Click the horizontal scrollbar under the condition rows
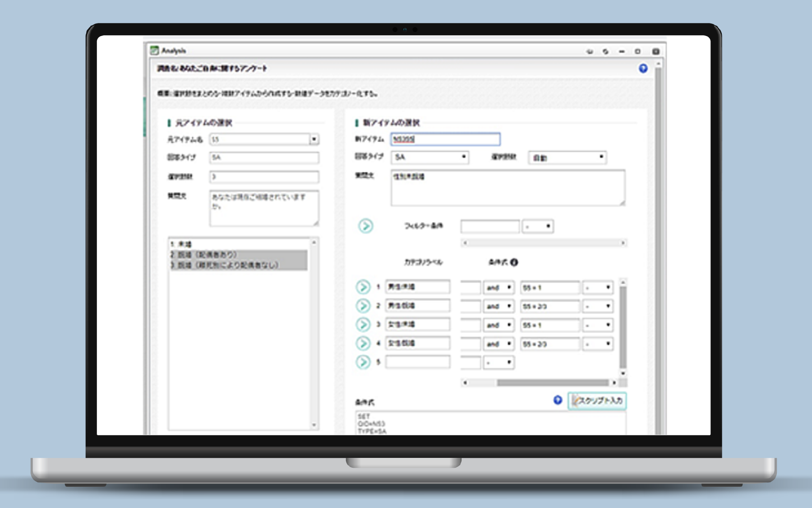 (x=552, y=383)
